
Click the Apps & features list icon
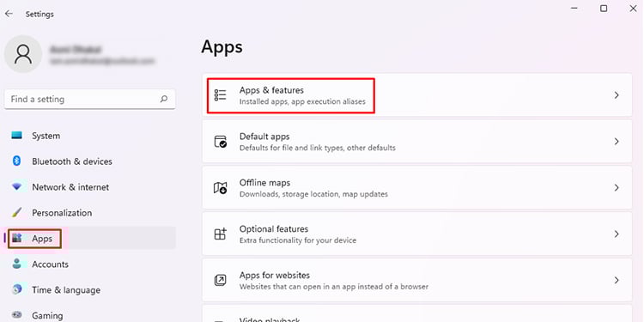point(220,95)
